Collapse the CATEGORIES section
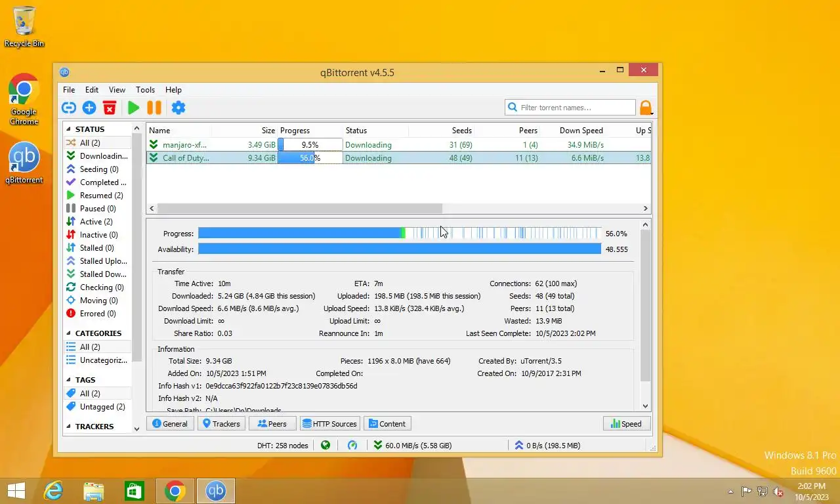840x504 pixels. click(69, 333)
